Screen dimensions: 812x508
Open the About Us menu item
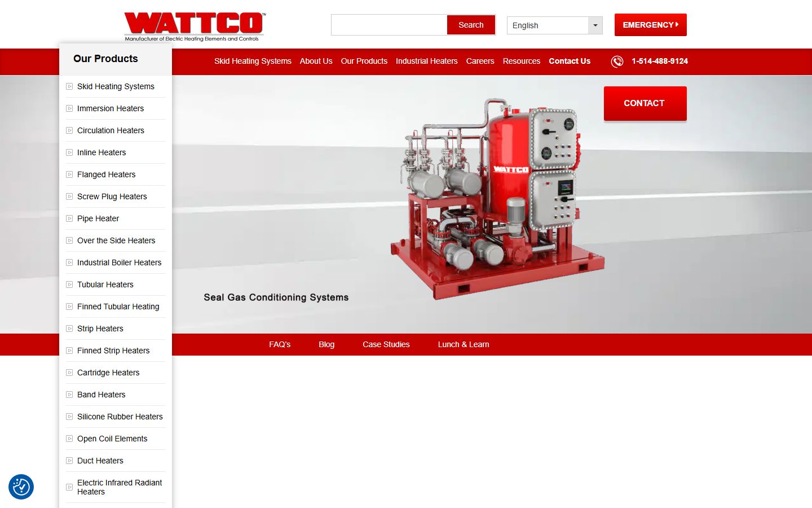click(x=316, y=61)
